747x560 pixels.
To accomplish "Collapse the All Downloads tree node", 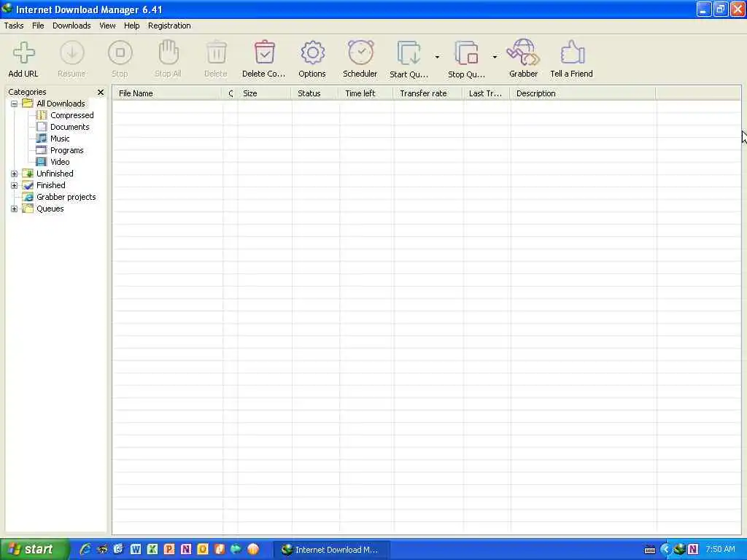I will click(15, 104).
